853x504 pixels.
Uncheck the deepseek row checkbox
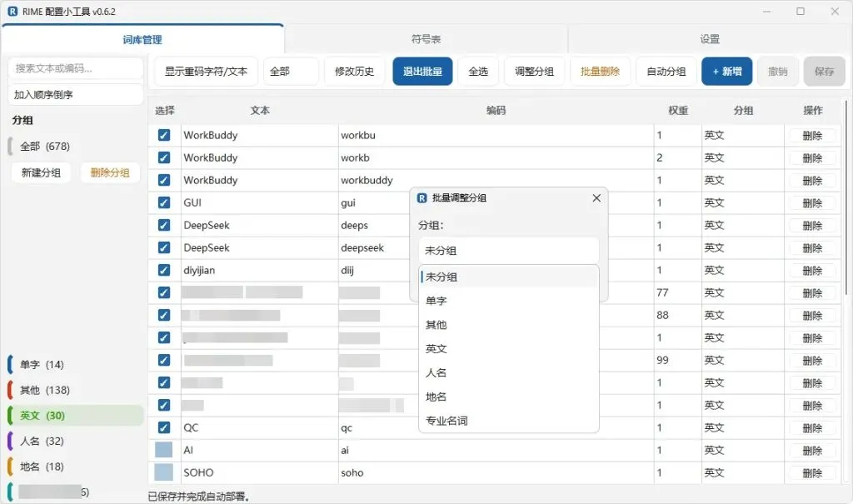pos(164,247)
